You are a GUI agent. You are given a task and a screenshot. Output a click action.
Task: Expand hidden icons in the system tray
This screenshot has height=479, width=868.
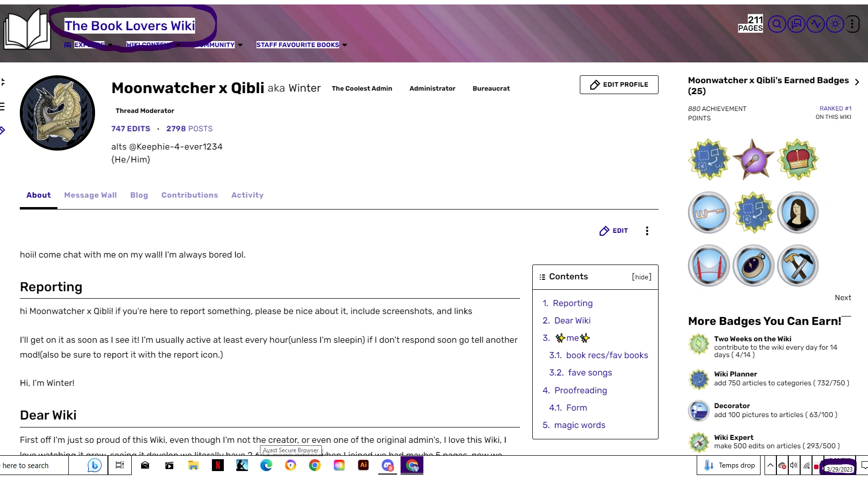[770, 465]
